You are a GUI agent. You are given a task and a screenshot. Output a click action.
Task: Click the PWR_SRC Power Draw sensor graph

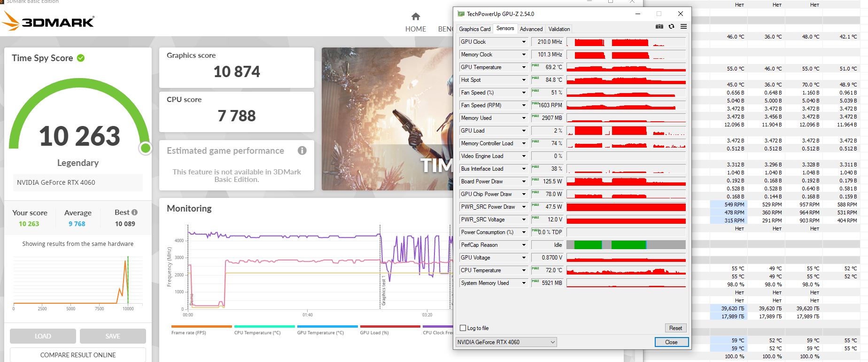(x=626, y=207)
